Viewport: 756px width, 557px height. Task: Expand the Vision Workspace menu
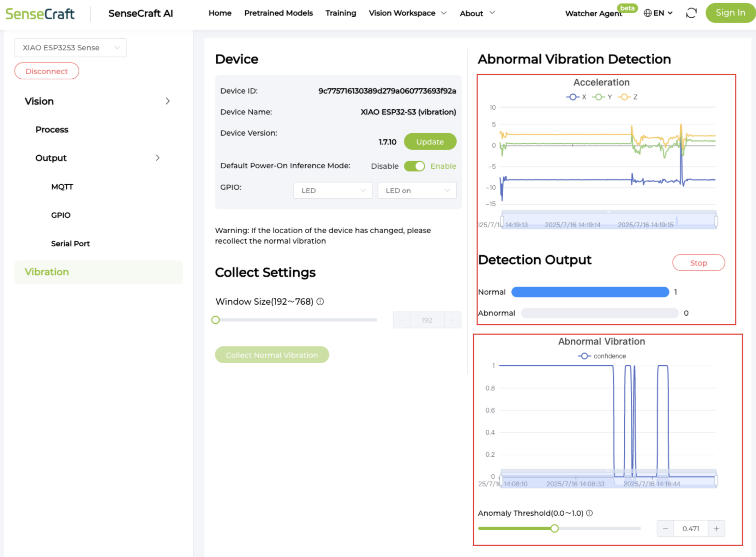tap(408, 13)
